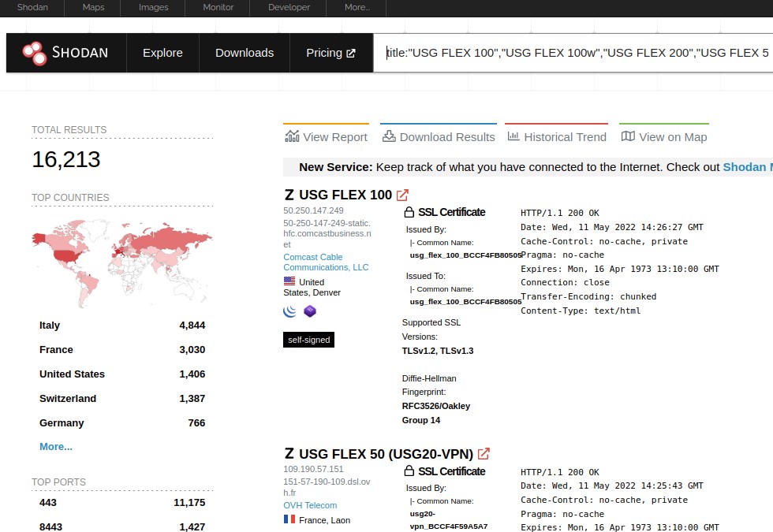Open external link icon for USG FLEX 100

[x=403, y=195]
